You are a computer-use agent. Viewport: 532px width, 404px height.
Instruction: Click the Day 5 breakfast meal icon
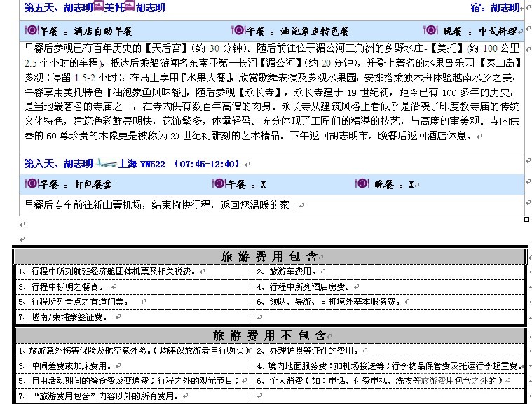click(x=31, y=31)
